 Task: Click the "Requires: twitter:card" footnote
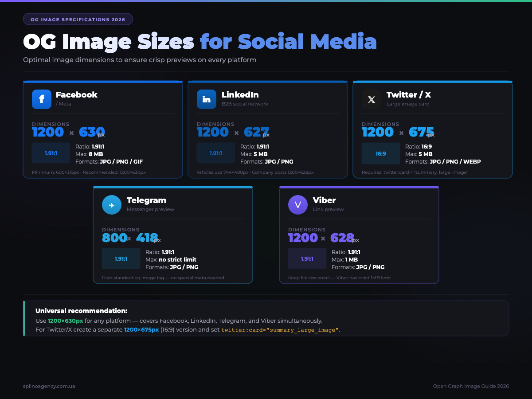415,172
